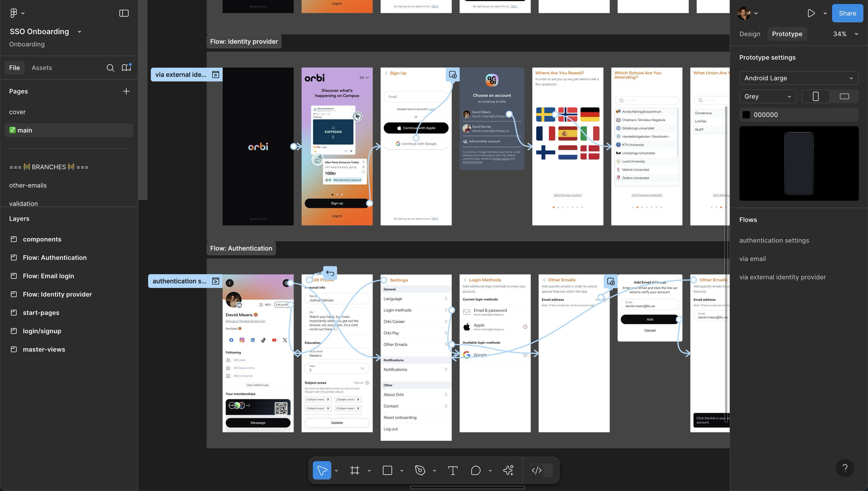Open the Grey device model dropdown
This screenshot has width=868, height=491.
[x=768, y=96]
